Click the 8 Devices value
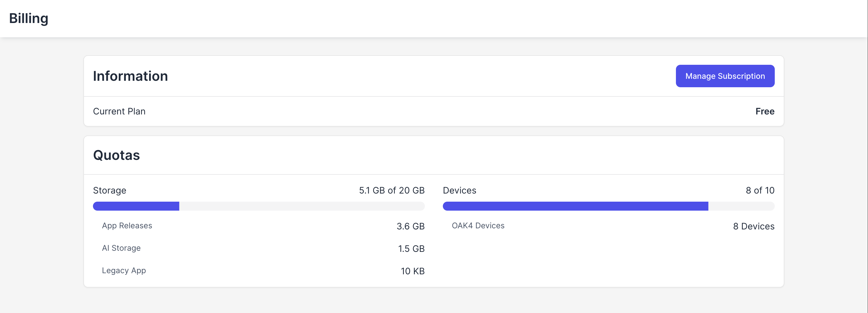 [753, 226]
